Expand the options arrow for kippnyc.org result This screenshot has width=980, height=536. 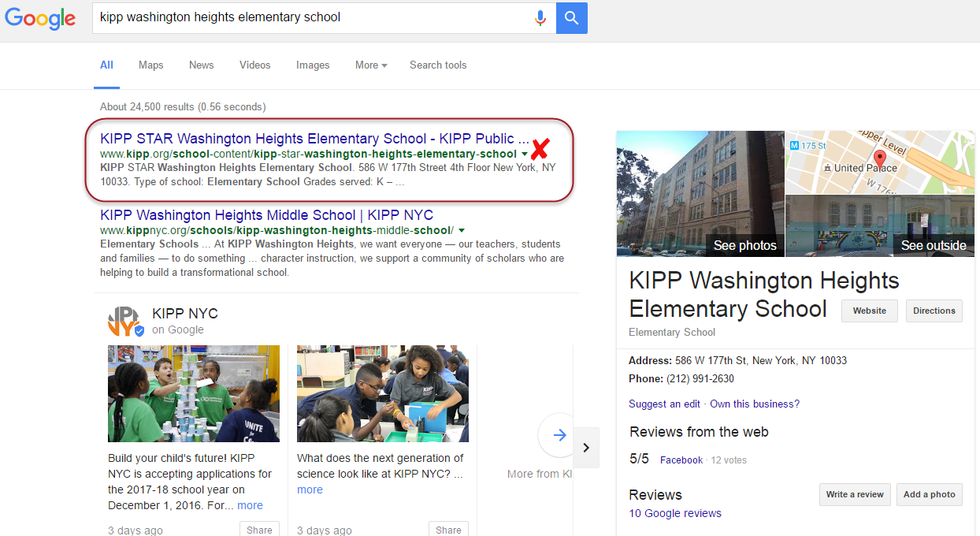[462, 230]
